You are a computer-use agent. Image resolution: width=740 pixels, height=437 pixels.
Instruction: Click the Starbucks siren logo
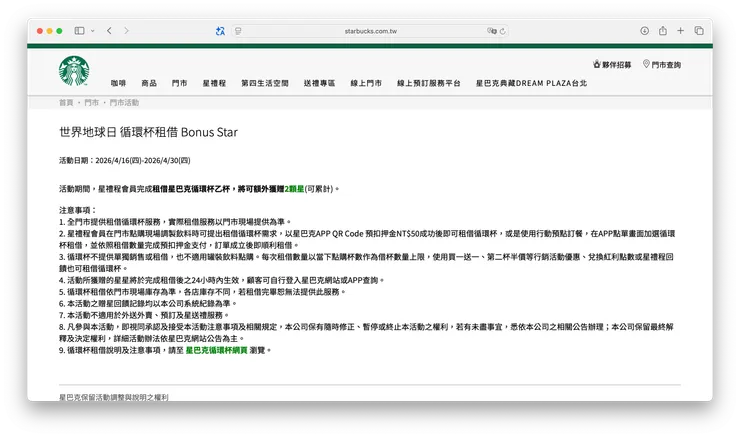pyautogui.click(x=74, y=71)
